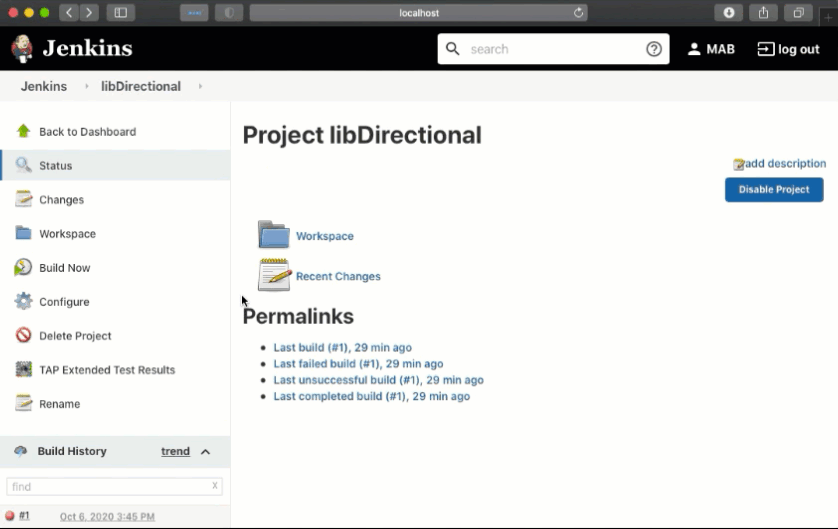Click the Recent Changes notepad icon

(273, 275)
